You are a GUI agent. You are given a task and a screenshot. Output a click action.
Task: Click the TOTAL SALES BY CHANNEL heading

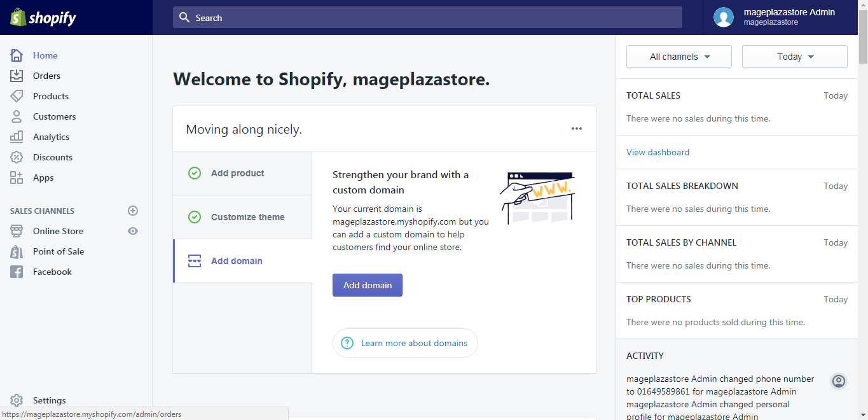pyautogui.click(x=681, y=242)
